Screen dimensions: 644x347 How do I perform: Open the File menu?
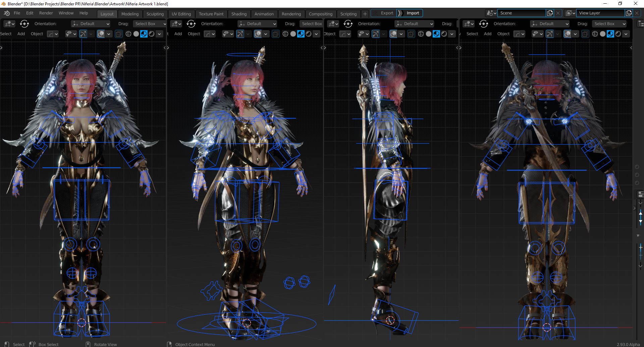pos(17,13)
